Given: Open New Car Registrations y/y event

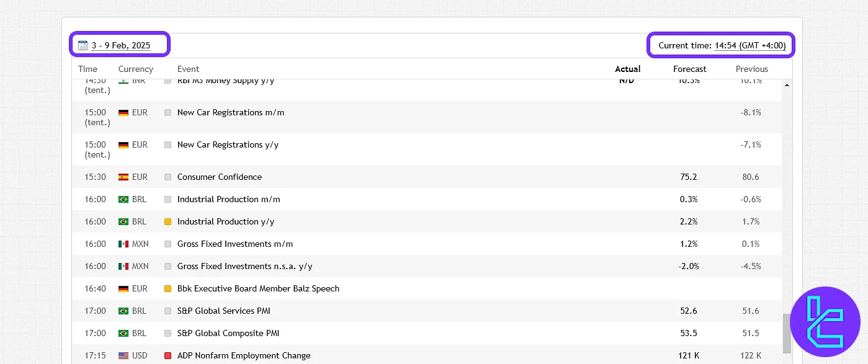Looking at the screenshot, I should click(x=228, y=144).
